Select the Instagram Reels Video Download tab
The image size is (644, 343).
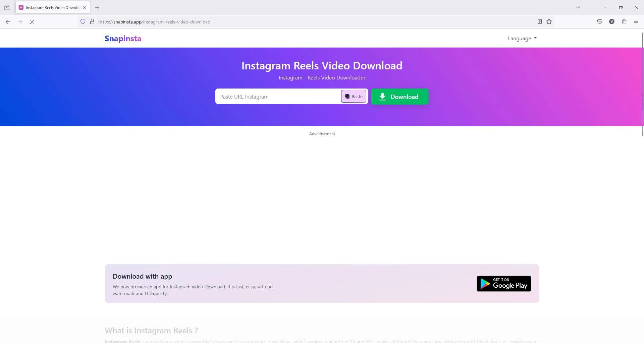tap(53, 7)
